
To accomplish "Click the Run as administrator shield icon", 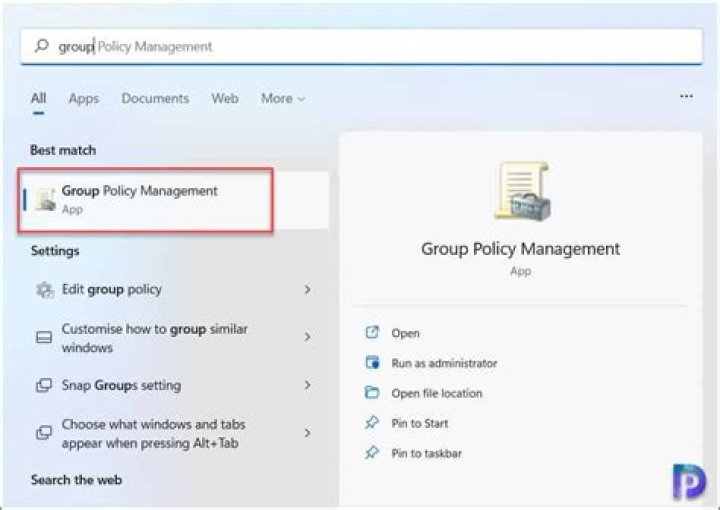I will click(372, 363).
